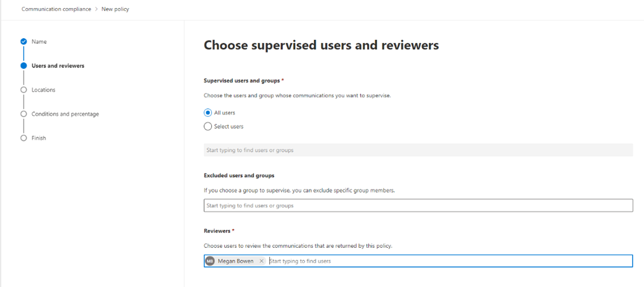This screenshot has width=644, height=287.
Task: Go to the Locations step
Action: click(x=43, y=90)
